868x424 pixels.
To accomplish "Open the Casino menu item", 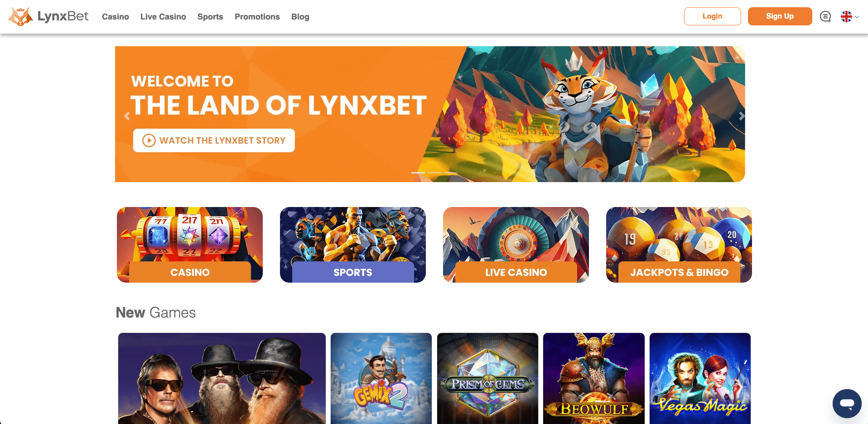I will 115,17.
